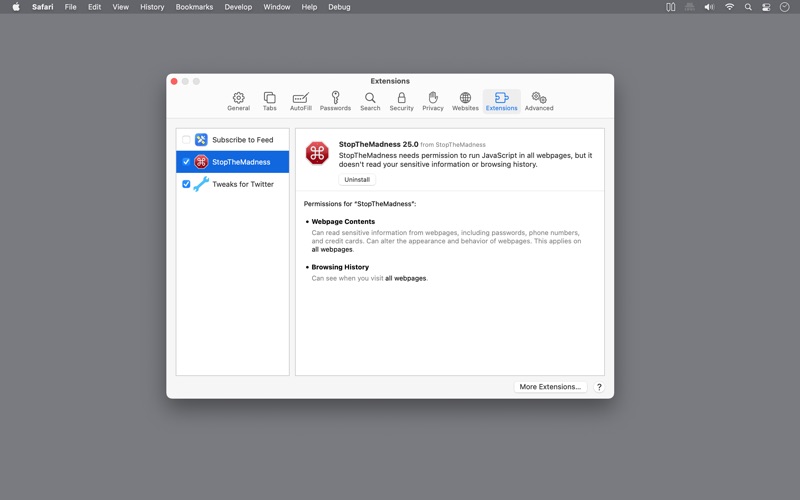This screenshot has width=800, height=500.
Task: Open the View menu
Action: (x=120, y=7)
